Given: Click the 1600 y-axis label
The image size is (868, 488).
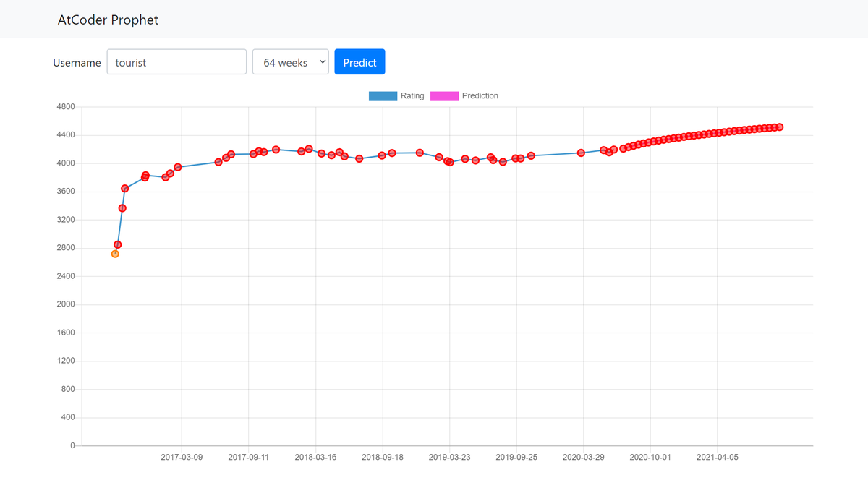Looking at the screenshot, I should [x=66, y=333].
